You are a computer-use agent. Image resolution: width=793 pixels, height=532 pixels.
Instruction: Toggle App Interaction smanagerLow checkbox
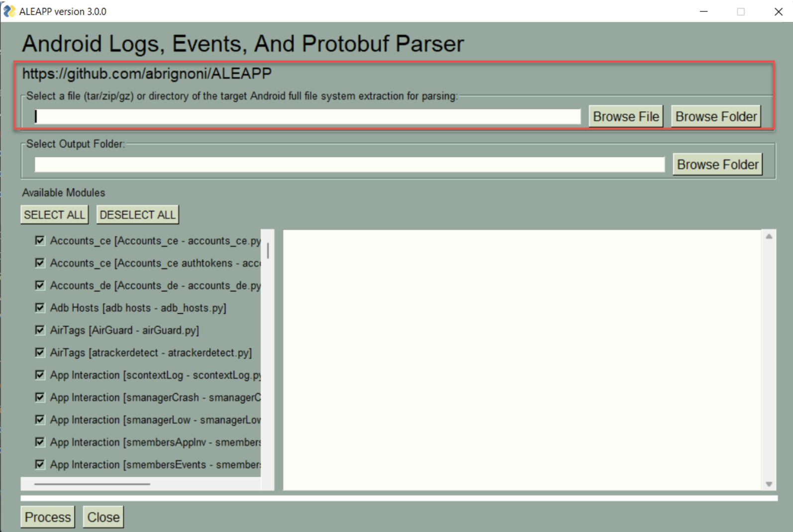pos(40,420)
